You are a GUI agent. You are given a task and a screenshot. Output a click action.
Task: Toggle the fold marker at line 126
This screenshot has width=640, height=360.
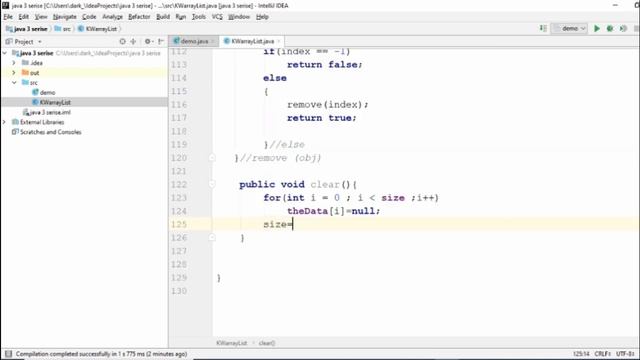pyautogui.click(x=212, y=238)
